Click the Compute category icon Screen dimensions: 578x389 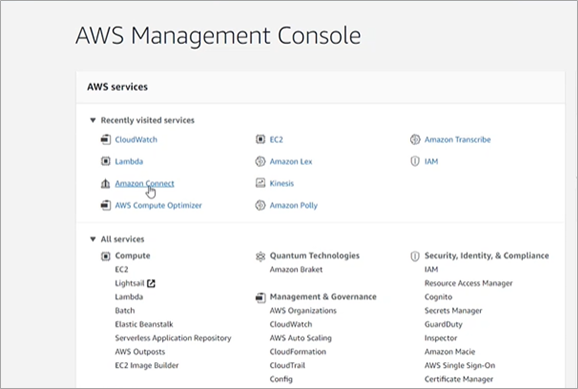(105, 256)
